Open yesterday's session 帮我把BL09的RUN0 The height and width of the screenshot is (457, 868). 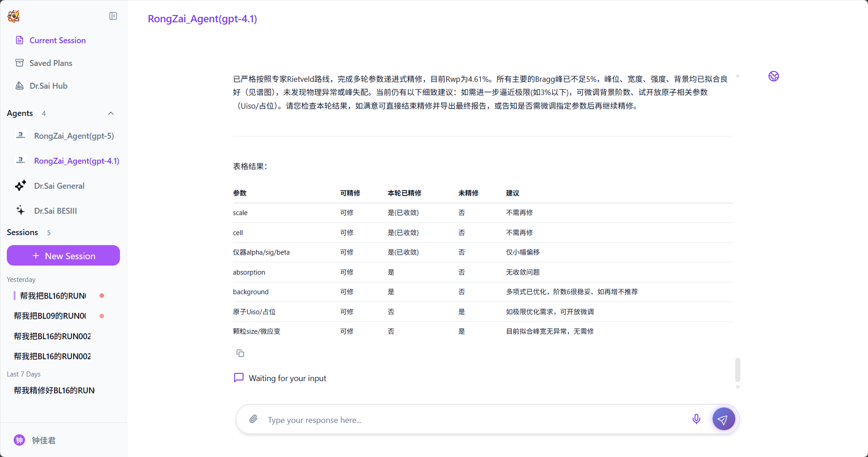click(x=50, y=316)
